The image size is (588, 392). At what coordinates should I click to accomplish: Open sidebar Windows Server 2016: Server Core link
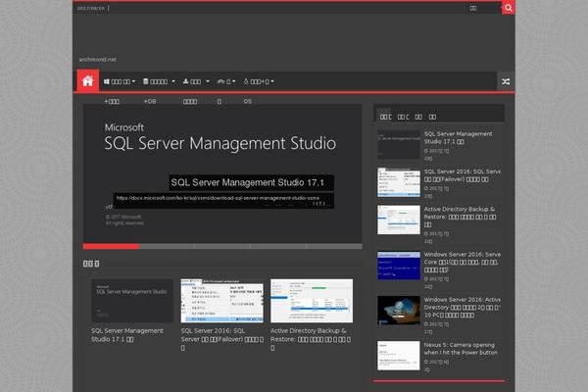462,262
